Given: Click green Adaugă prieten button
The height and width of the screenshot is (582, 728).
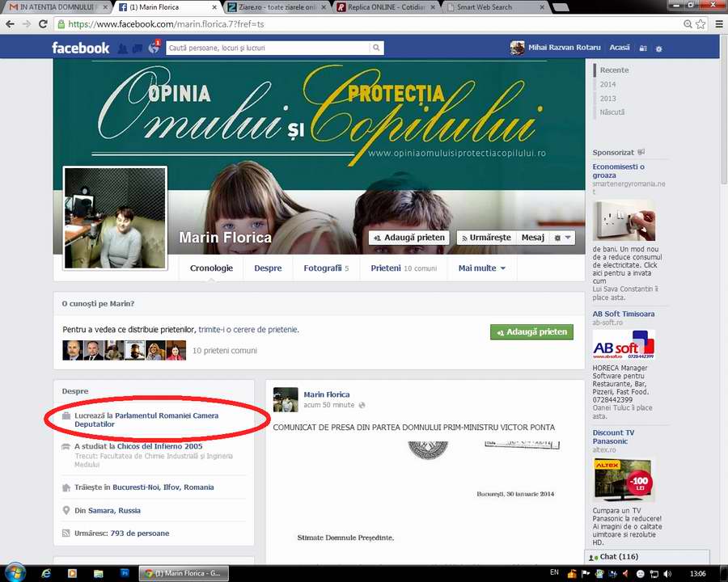Looking at the screenshot, I should click(531, 332).
